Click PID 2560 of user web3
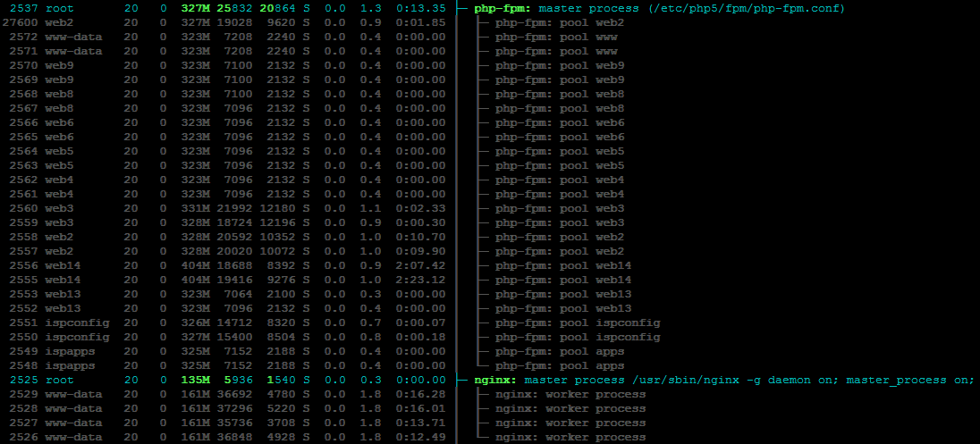Image resolution: width=980 pixels, height=444 pixels. point(24,208)
